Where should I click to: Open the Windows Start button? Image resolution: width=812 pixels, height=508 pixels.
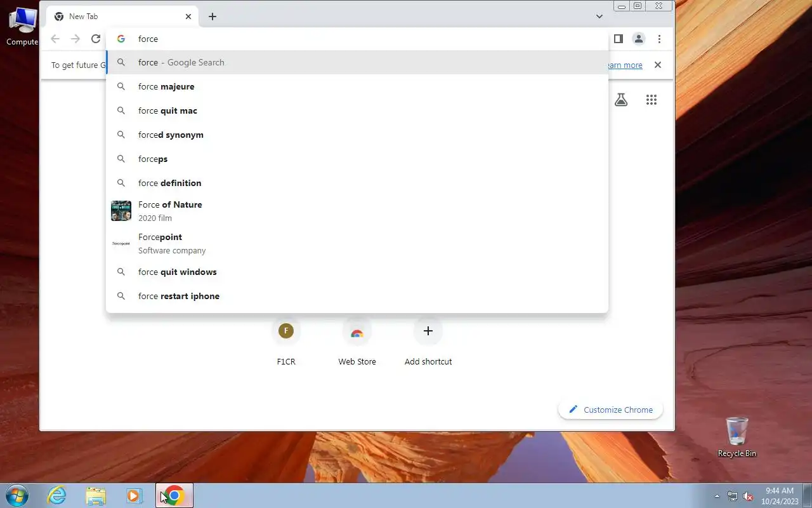pos(16,495)
